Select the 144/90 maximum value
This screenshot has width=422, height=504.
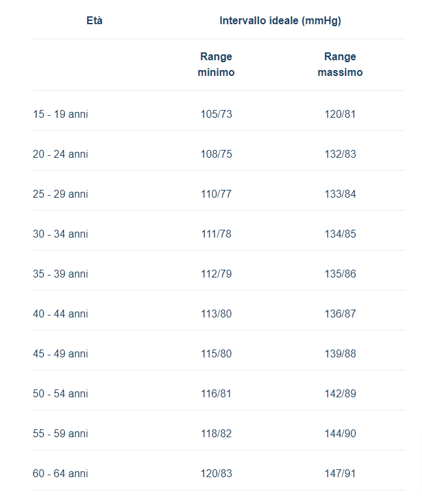[340, 434]
